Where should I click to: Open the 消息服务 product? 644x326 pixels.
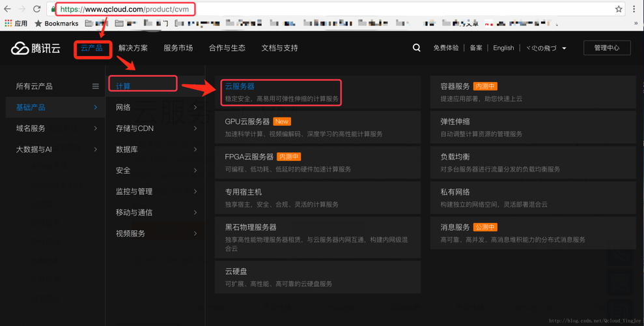click(455, 228)
